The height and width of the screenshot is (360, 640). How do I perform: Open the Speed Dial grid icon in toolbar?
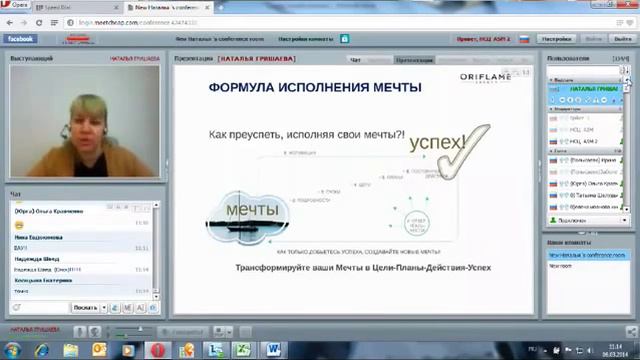pos(54,23)
